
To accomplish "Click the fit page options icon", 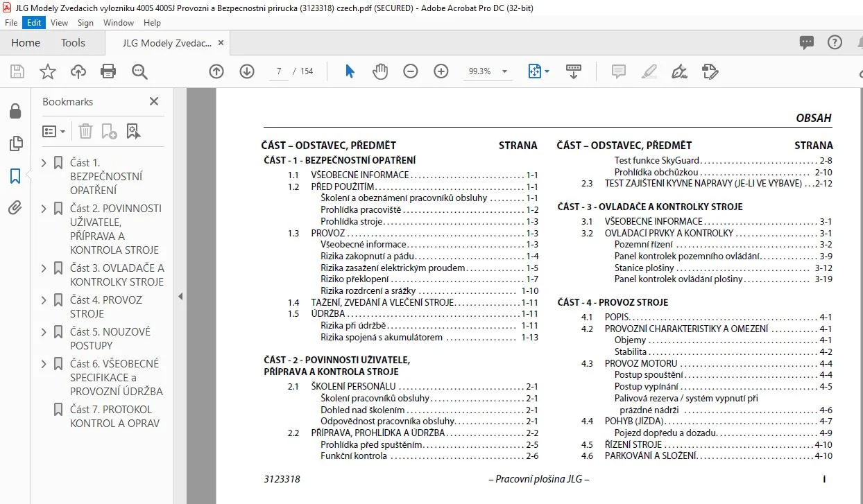I will pos(538,71).
